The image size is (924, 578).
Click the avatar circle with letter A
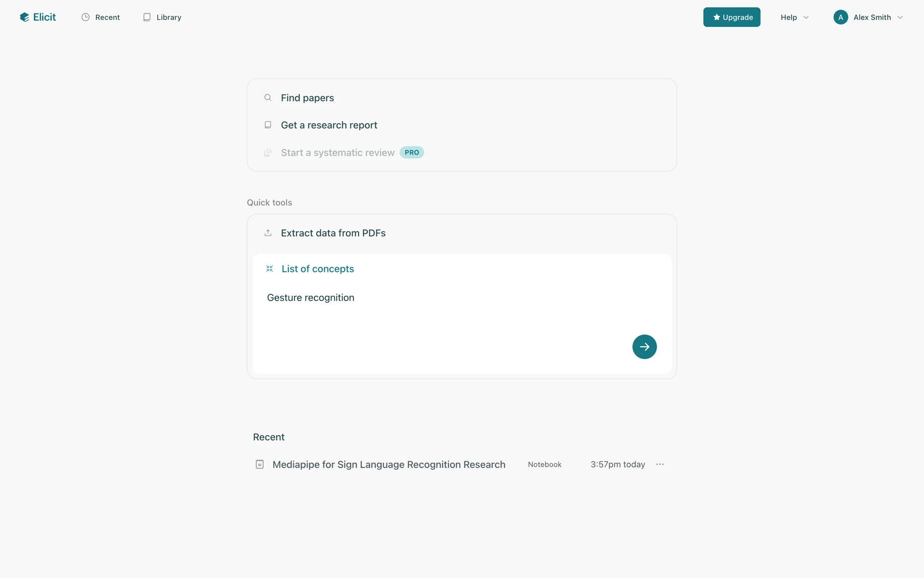pos(841,17)
